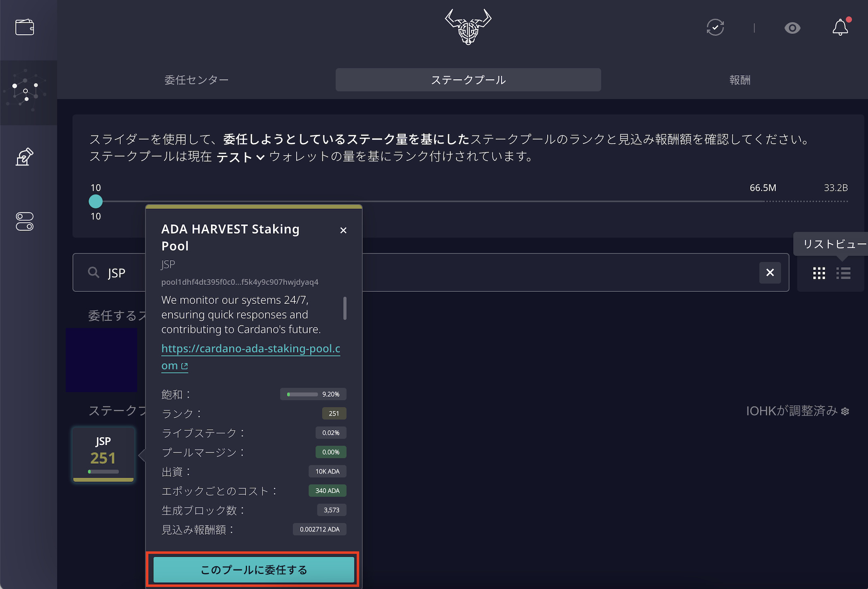Click the dark blue pool tile under 委任する
This screenshot has height=589, width=868.
click(101, 360)
